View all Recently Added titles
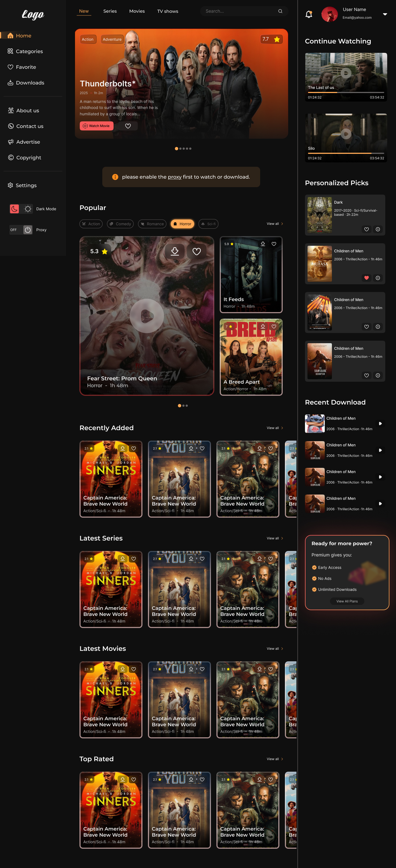396x868 pixels. coord(275,428)
